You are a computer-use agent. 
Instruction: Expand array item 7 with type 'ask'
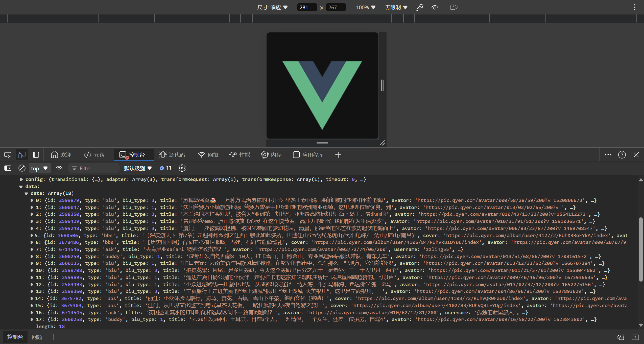(x=32, y=249)
